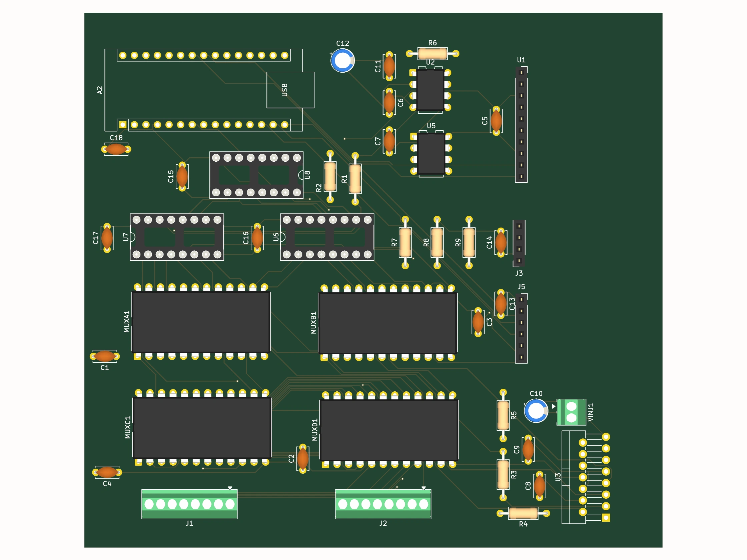Click the R9 resistor
747x560 pixels.
point(469,243)
